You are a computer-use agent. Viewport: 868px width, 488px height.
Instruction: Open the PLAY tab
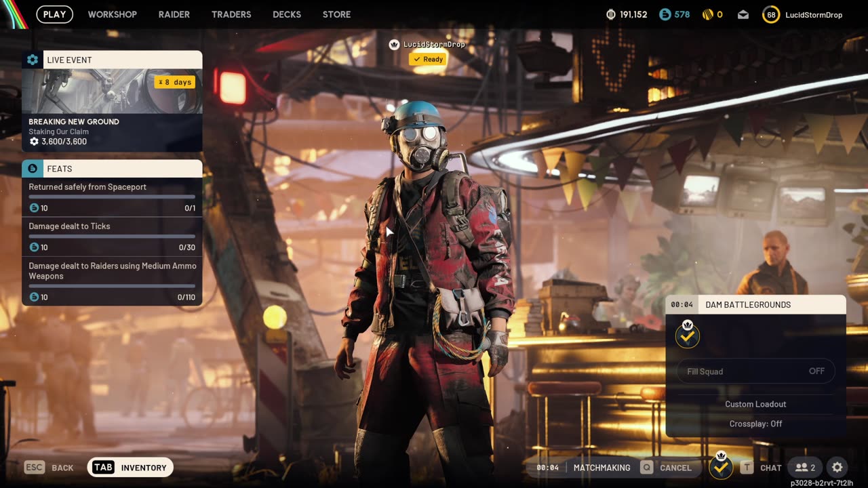55,14
